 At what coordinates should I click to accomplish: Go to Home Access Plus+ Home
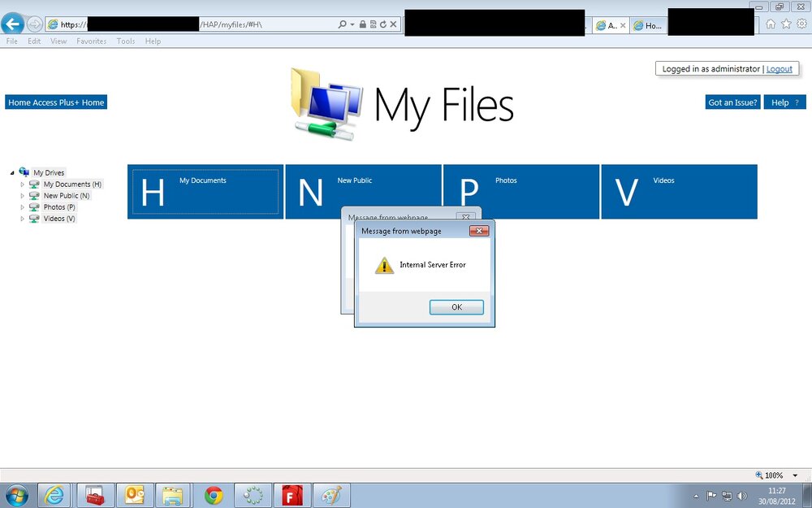coord(56,102)
